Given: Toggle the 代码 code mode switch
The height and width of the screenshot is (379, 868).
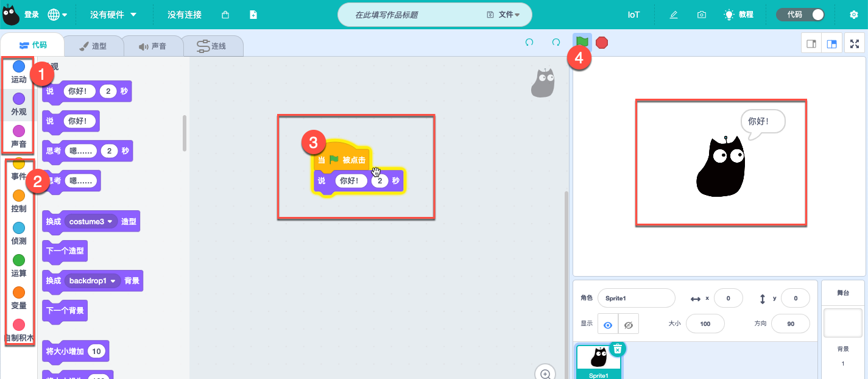Looking at the screenshot, I should [x=800, y=15].
